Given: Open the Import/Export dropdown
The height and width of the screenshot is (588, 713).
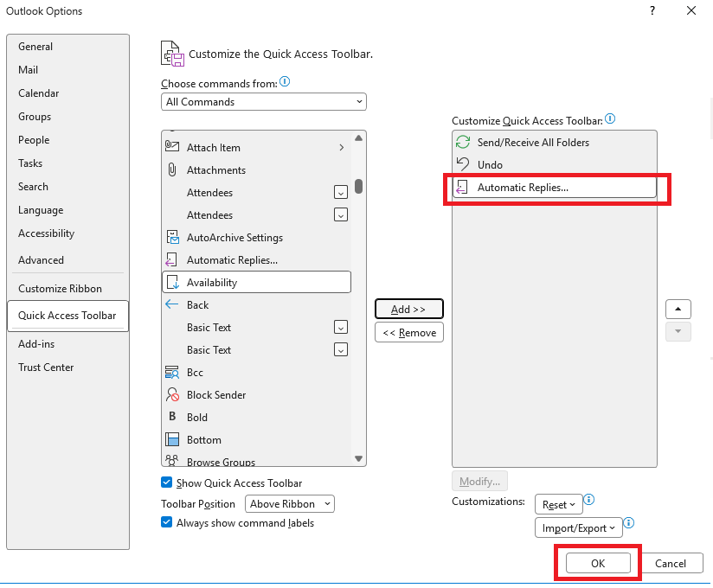Looking at the screenshot, I should coord(578,527).
